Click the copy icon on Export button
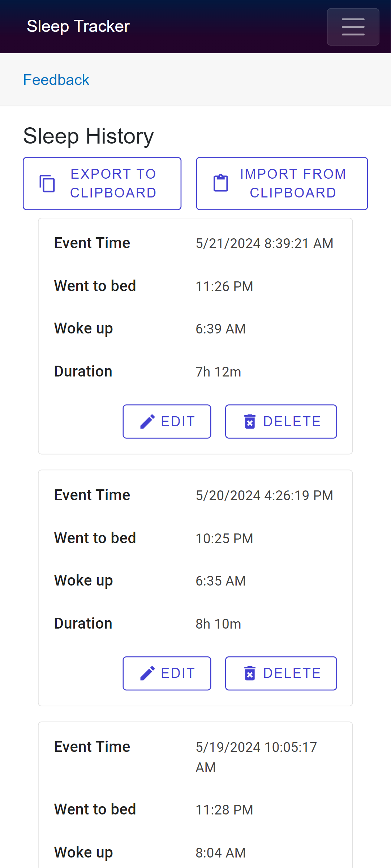The image size is (391, 868). click(47, 183)
